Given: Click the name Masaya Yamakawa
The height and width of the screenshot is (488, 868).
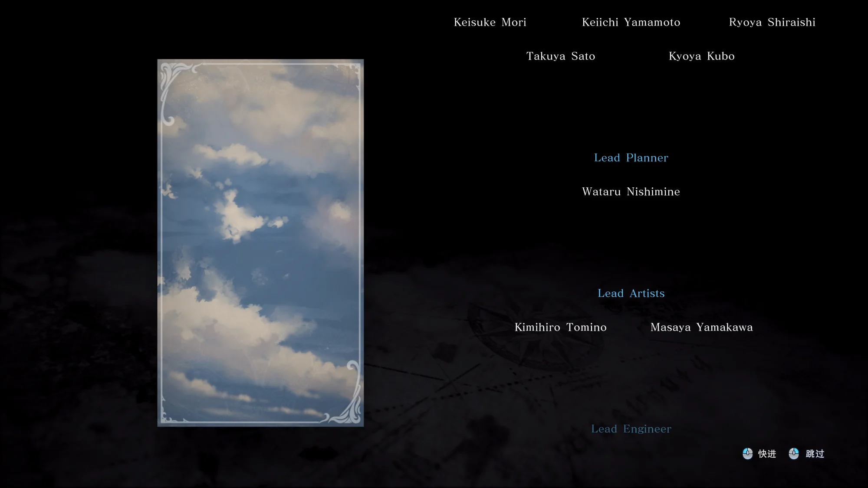Looking at the screenshot, I should [x=701, y=327].
